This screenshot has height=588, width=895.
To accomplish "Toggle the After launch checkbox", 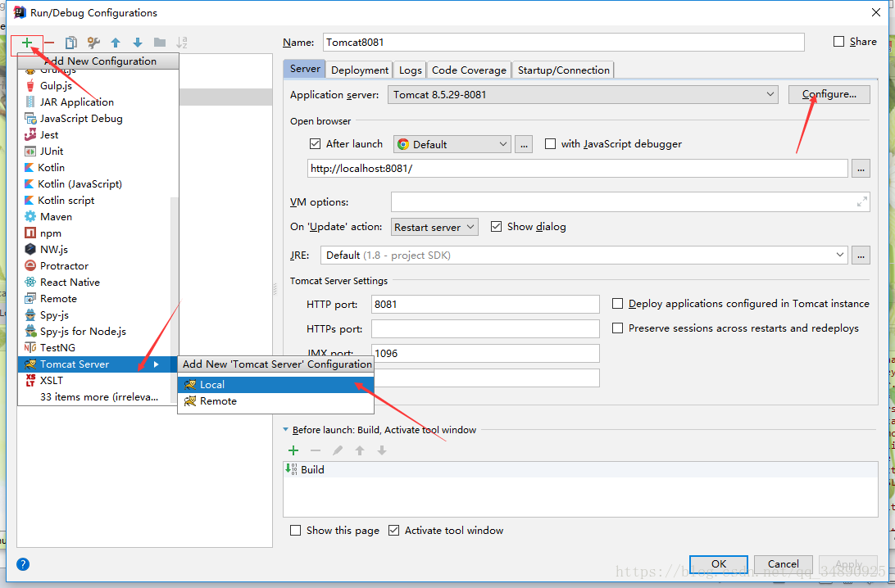I will point(315,143).
